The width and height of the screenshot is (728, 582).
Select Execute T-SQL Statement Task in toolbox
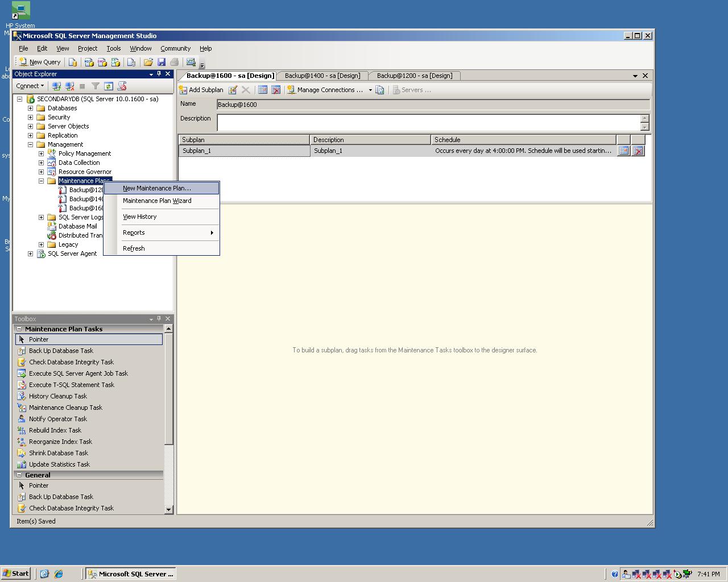pyautogui.click(x=89, y=385)
